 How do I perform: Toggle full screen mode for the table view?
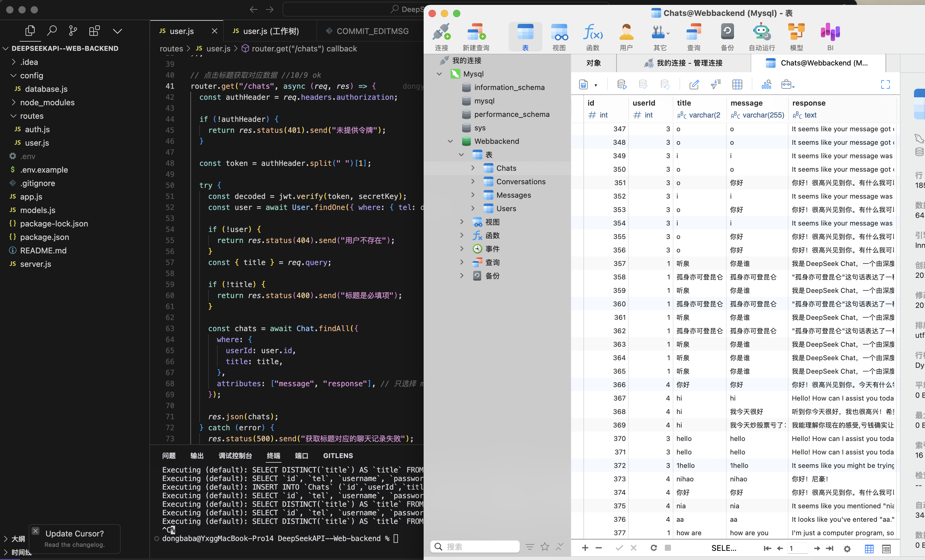point(885,84)
